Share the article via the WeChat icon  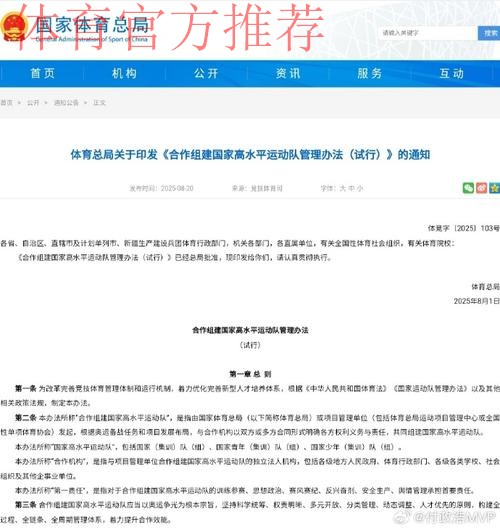[x=468, y=188]
